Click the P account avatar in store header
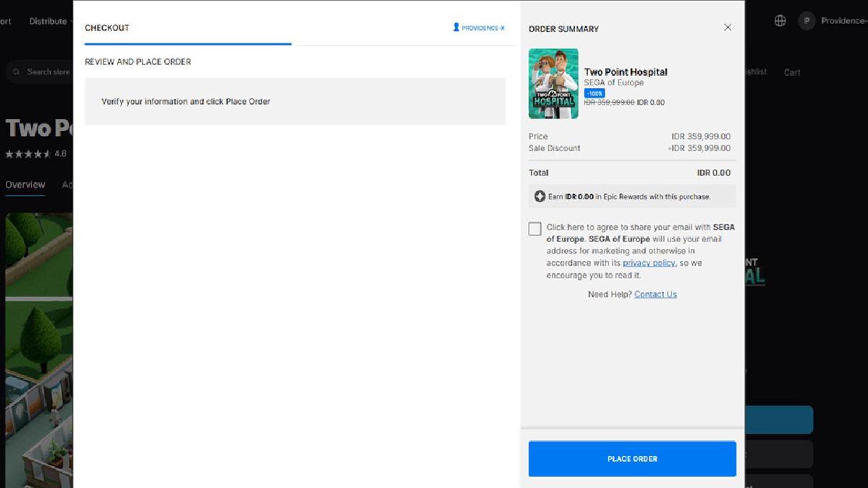The height and width of the screenshot is (488, 868). pyautogui.click(x=807, y=21)
